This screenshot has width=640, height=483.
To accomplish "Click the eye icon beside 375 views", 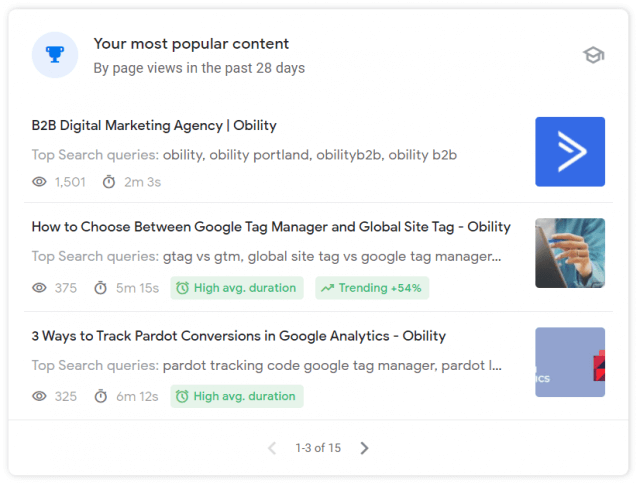I will pyautogui.click(x=39, y=288).
